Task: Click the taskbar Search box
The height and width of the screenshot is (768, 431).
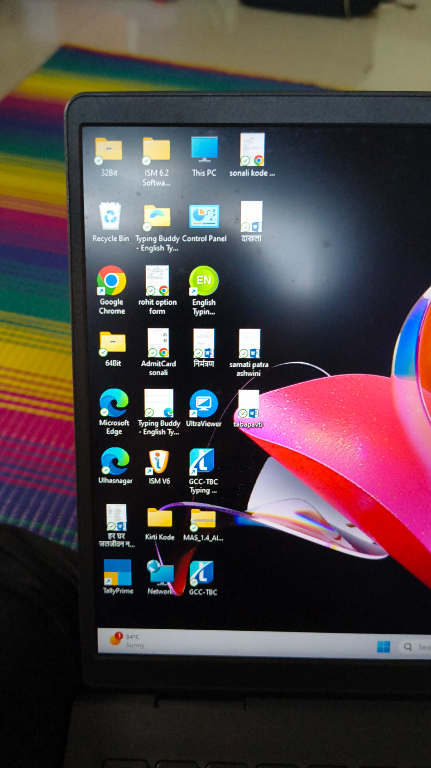Action: click(415, 647)
